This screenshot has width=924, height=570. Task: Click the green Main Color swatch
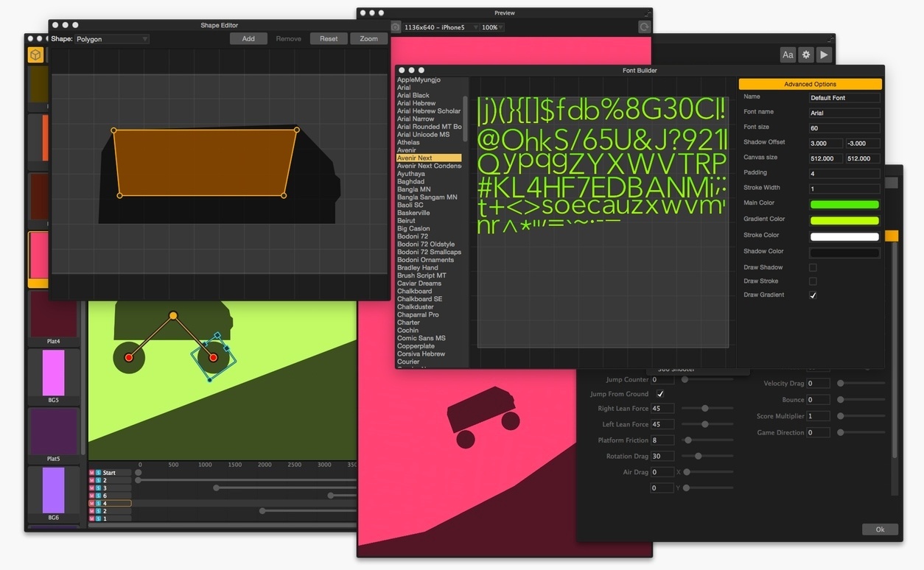(x=844, y=205)
